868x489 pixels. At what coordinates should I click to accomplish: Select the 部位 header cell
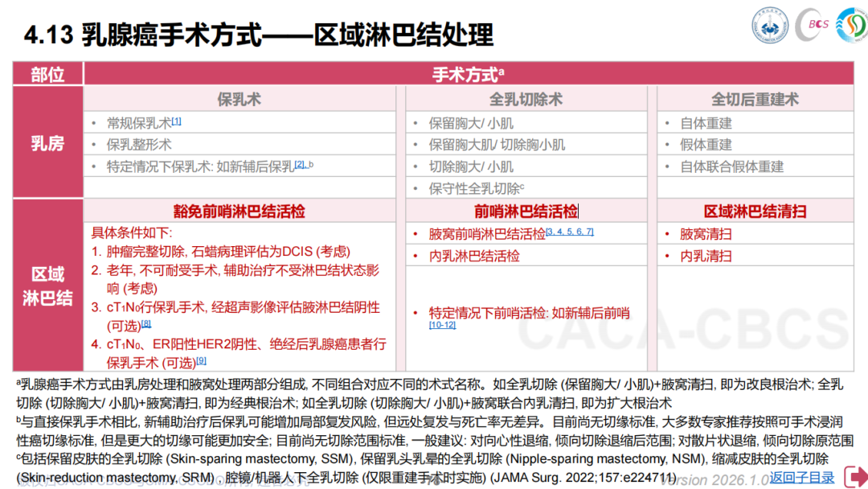(x=47, y=75)
